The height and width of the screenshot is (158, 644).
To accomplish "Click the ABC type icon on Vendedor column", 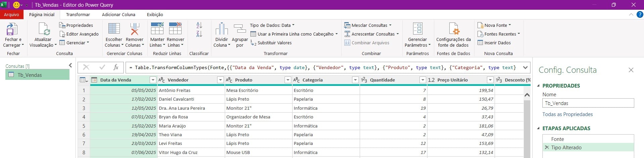I will (x=161, y=80).
